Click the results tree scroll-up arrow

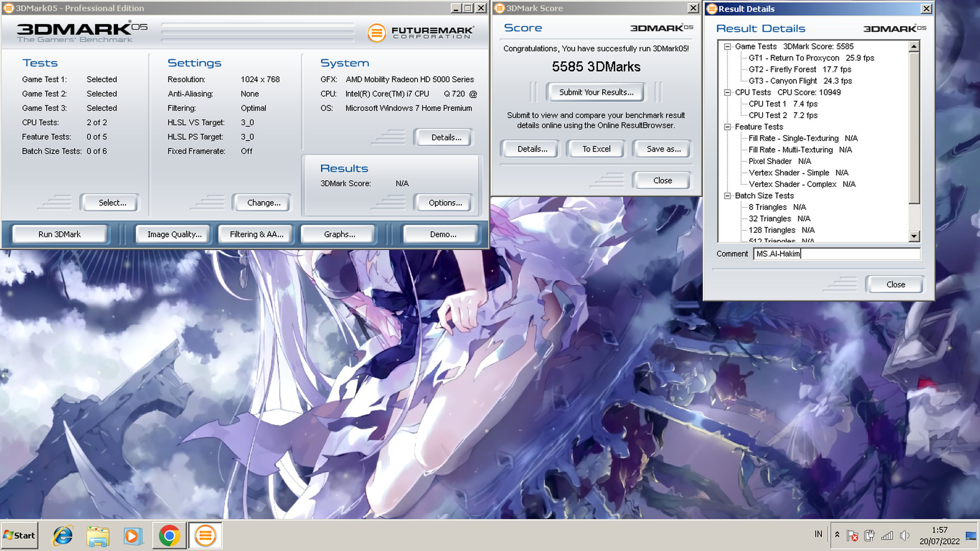click(x=914, y=46)
